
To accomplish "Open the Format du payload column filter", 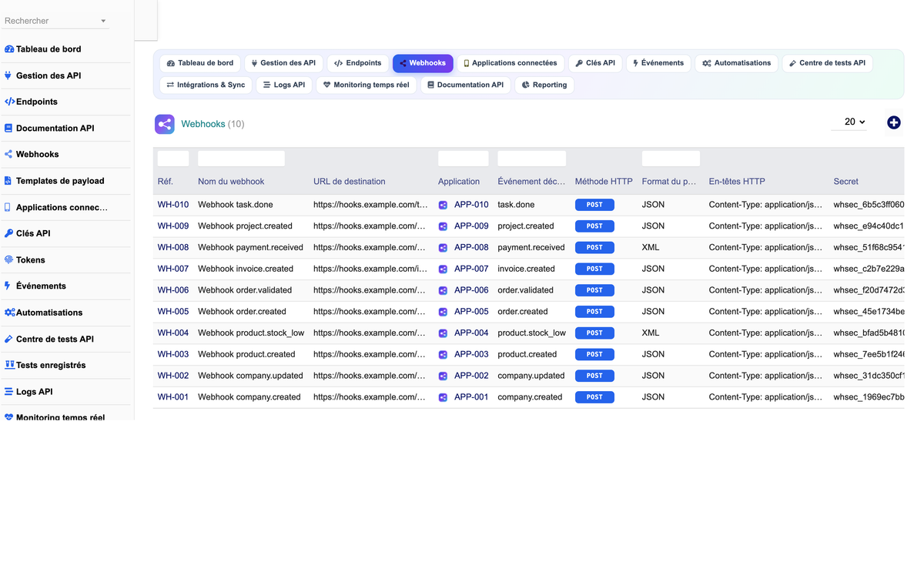I will click(x=671, y=159).
